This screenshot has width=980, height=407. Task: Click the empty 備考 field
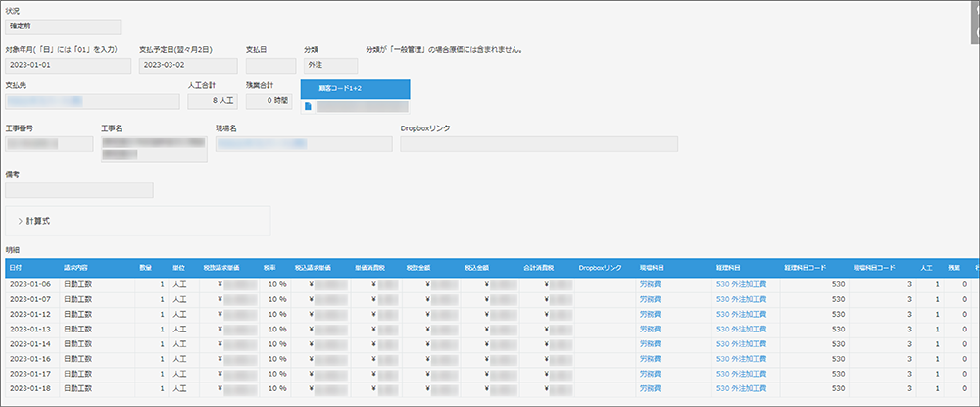[78, 190]
